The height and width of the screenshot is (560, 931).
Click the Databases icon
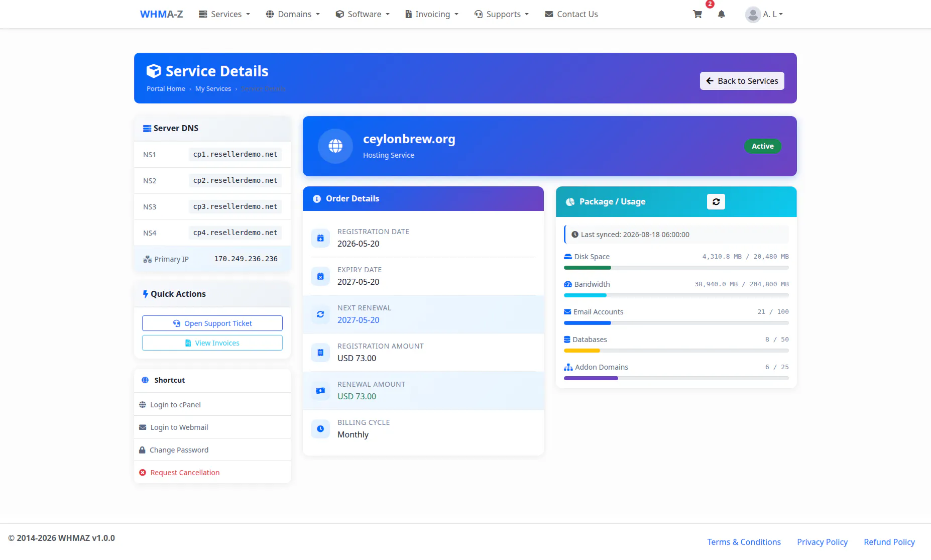point(567,340)
